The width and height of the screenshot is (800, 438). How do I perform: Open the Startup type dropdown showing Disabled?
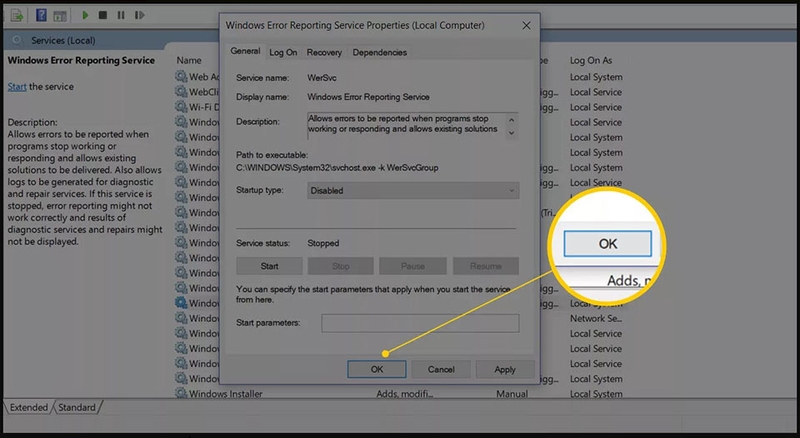pyautogui.click(x=413, y=190)
